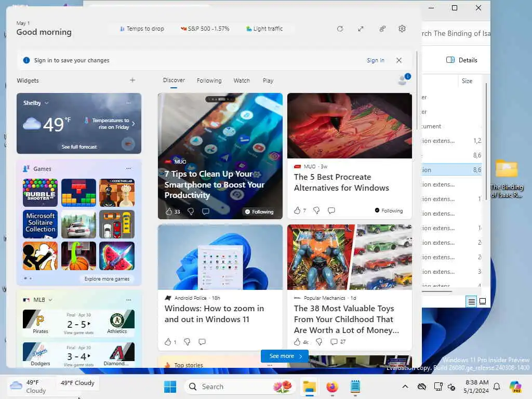Screen dimensions: 532x399
Task: Open Windows zoom in and out article
Action: tap(214, 313)
